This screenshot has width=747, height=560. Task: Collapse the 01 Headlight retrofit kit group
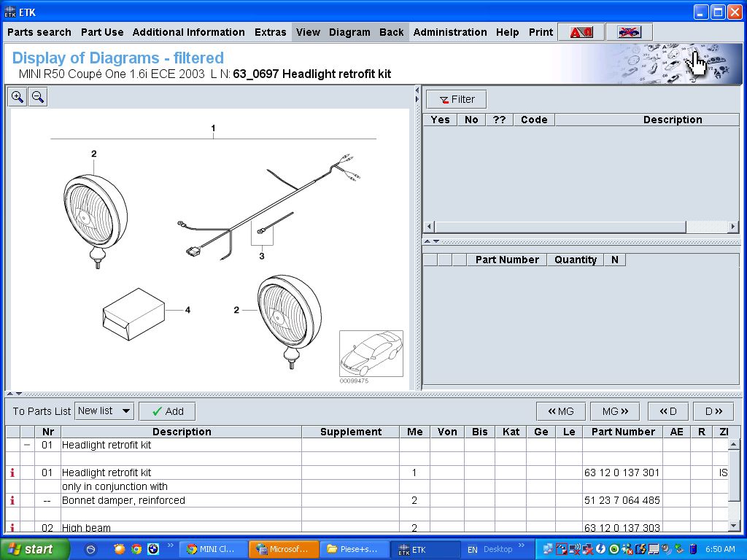pos(27,445)
